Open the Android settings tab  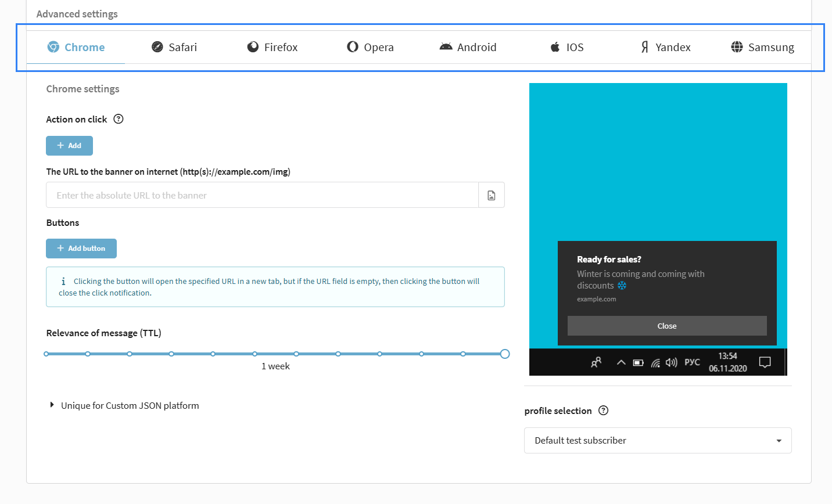[x=468, y=47]
